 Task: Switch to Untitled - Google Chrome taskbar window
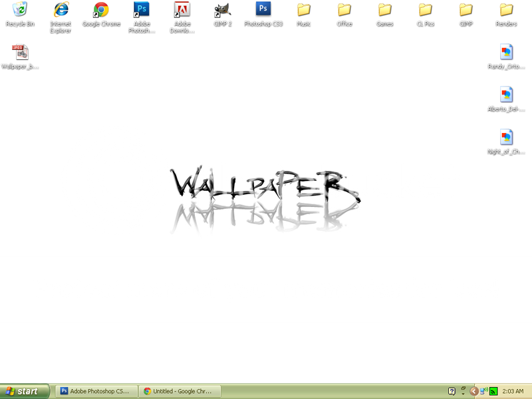coord(180,391)
